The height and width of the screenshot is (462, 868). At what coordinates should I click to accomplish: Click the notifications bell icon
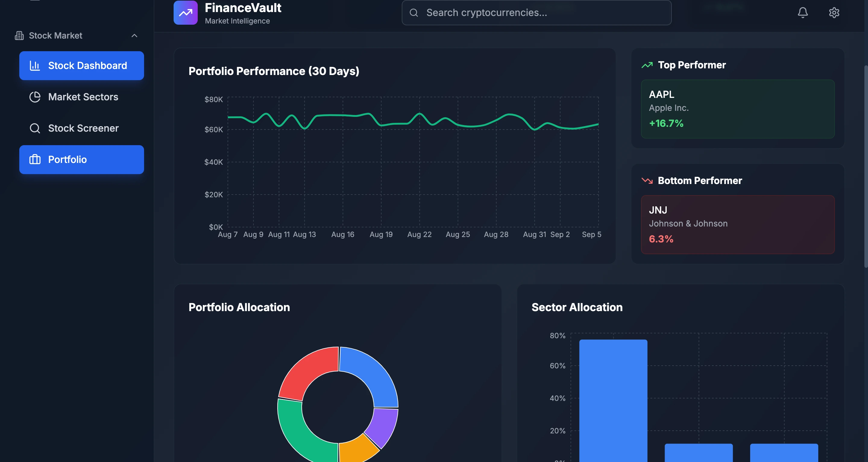coord(803,13)
